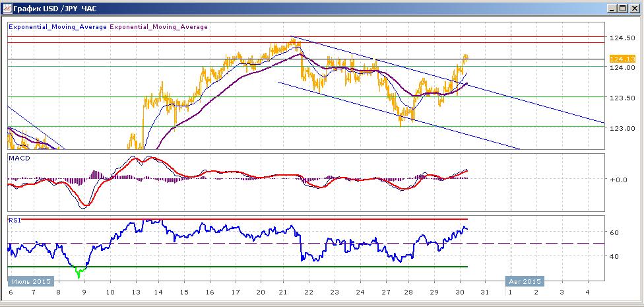Select the first Exponential_Moving_Average label in blue

57,27
